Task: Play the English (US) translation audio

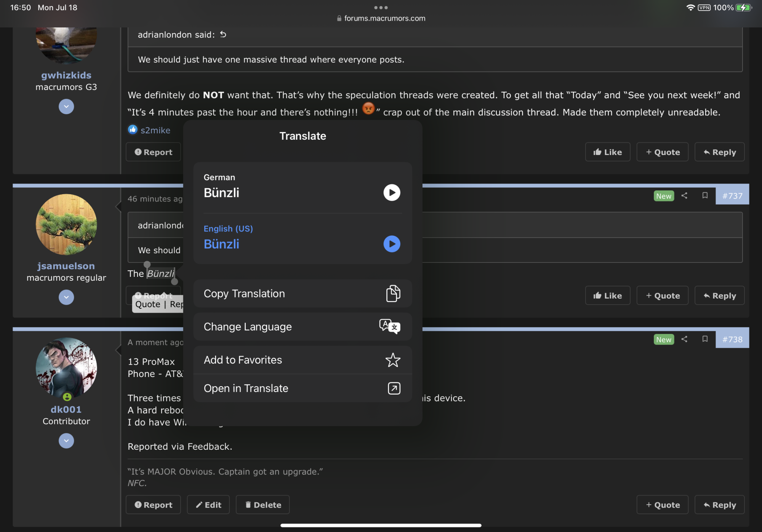Action: pos(392,244)
